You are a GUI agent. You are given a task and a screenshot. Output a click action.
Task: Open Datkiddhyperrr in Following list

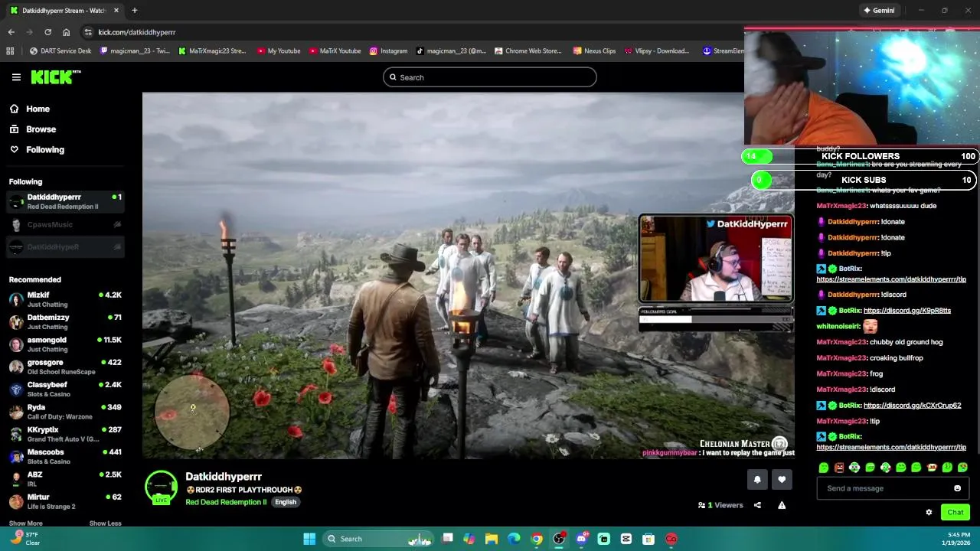pyautogui.click(x=64, y=202)
